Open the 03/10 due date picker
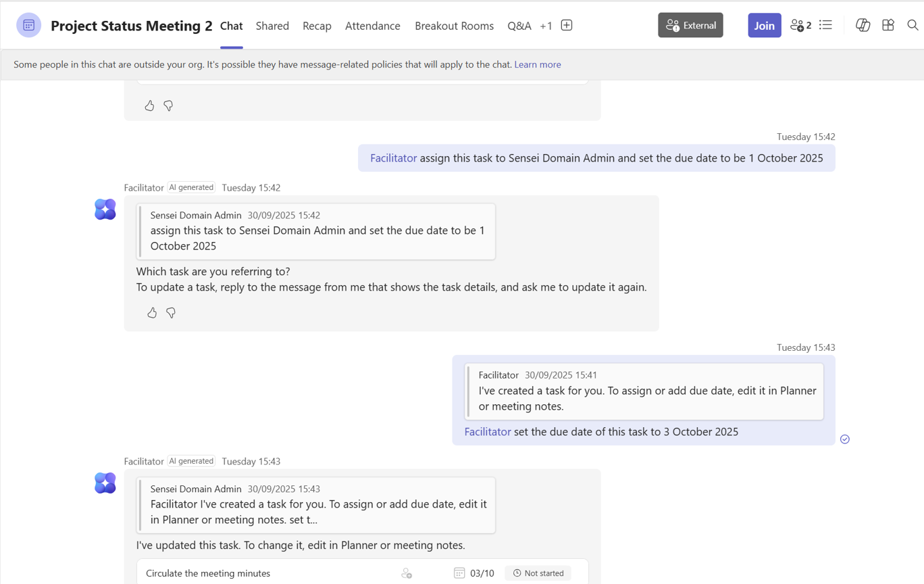Image resolution: width=924 pixels, height=584 pixels. pos(474,573)
